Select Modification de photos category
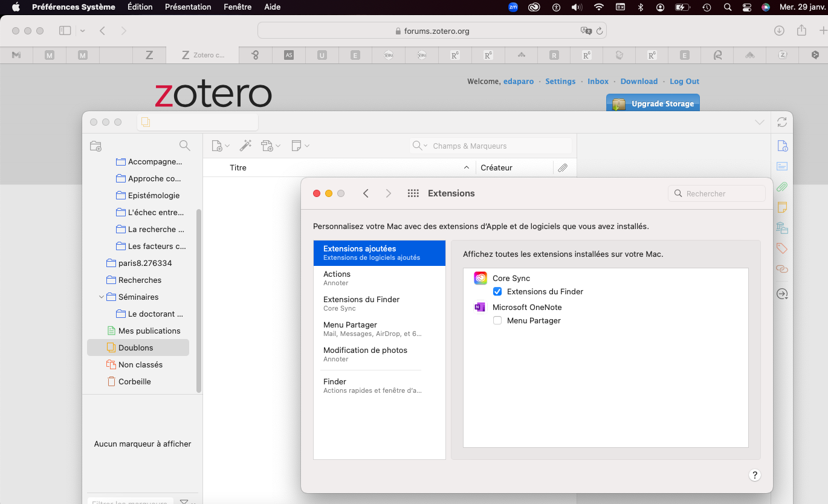This screenshot has width=828, height=504. pyautogui.click(x=380, y=354)
